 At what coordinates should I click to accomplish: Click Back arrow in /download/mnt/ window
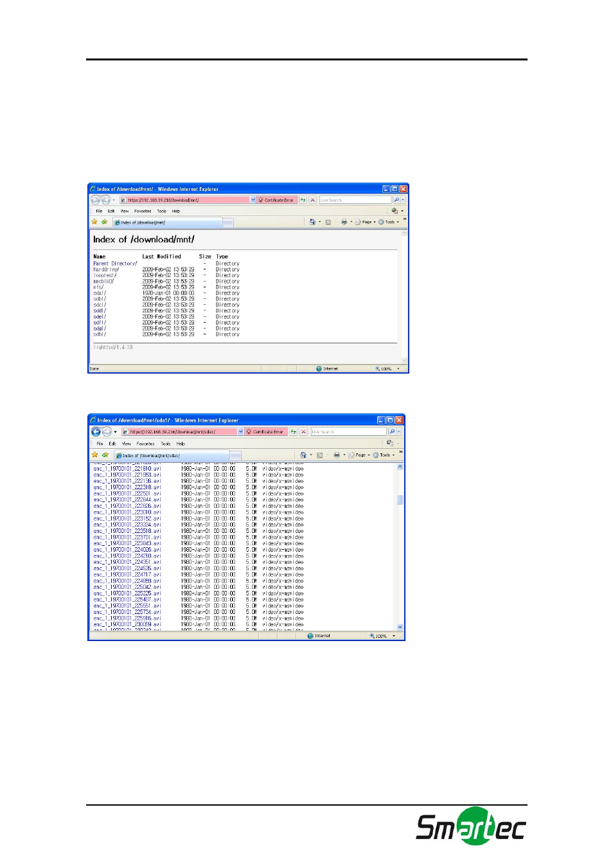[x=95, y=200]
